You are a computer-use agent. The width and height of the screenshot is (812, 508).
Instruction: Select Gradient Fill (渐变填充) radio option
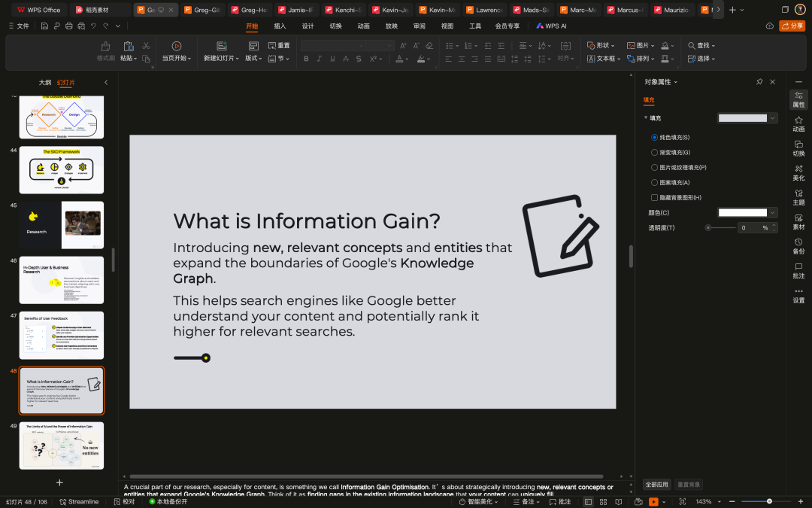point(654,152)
